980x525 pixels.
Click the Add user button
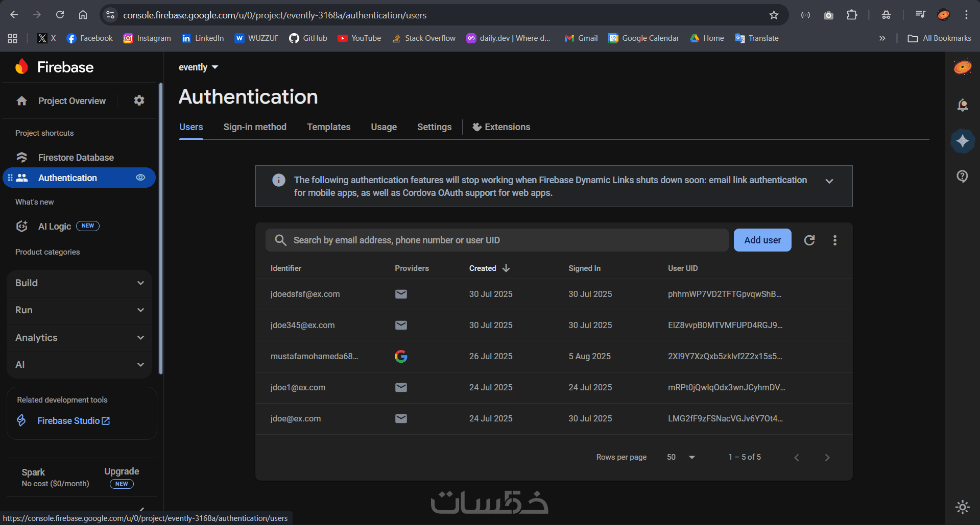pos(762,240)
